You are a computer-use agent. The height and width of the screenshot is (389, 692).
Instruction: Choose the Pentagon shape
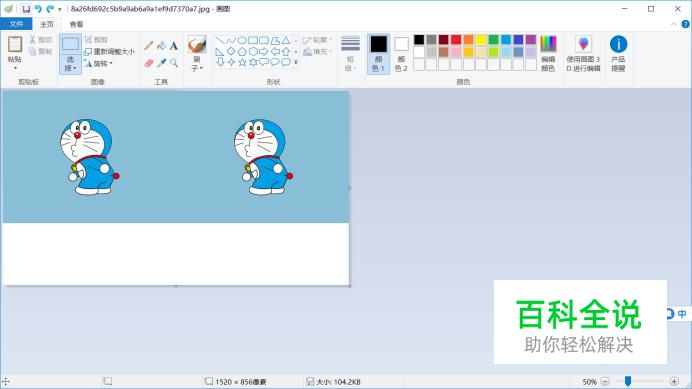click(242, 52)
